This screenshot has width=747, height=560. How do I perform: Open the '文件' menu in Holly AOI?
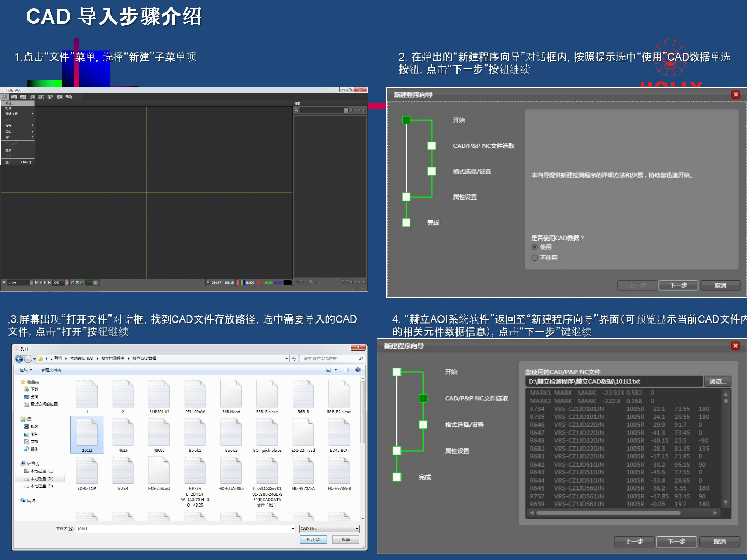(x=5, y=97)
